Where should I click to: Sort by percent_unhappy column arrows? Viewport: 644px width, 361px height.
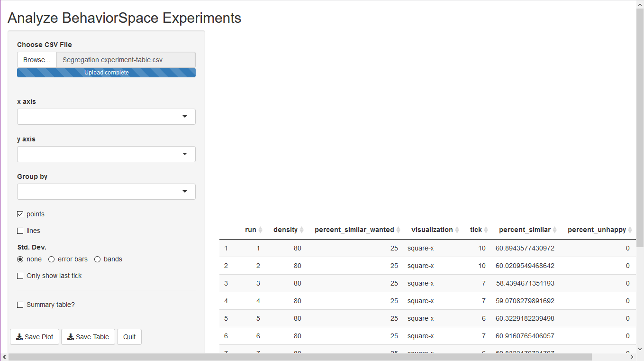click(630, 230)
